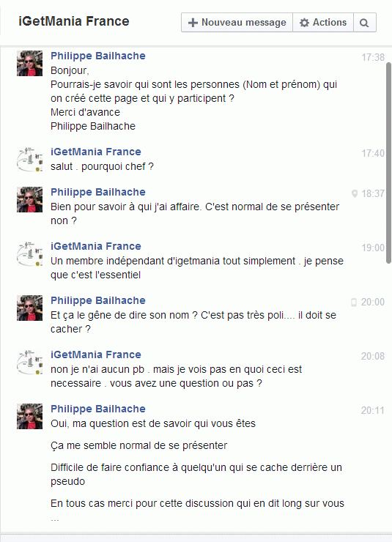Open Philippe Bailhache's avatar on the 20:00 message

[30, 308]
